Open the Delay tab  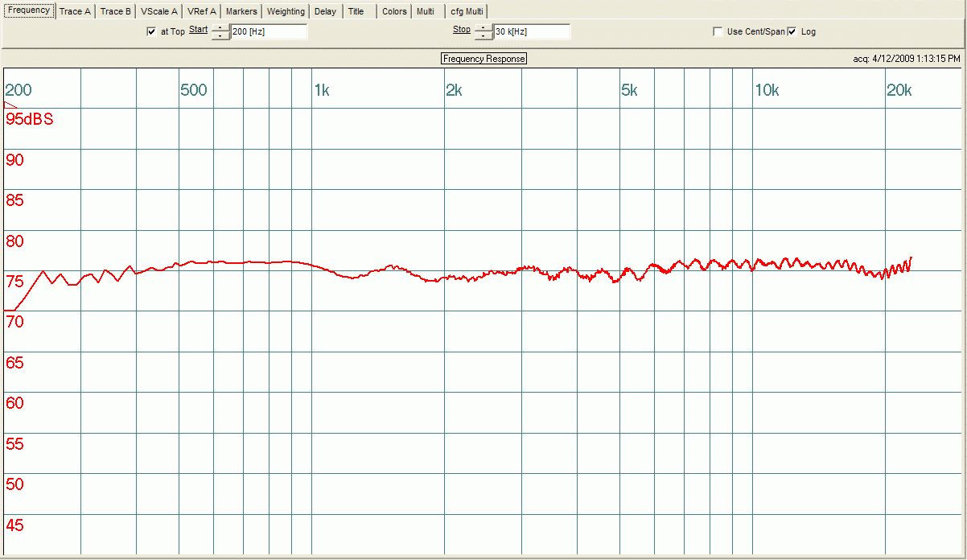(x=325, y=11)
